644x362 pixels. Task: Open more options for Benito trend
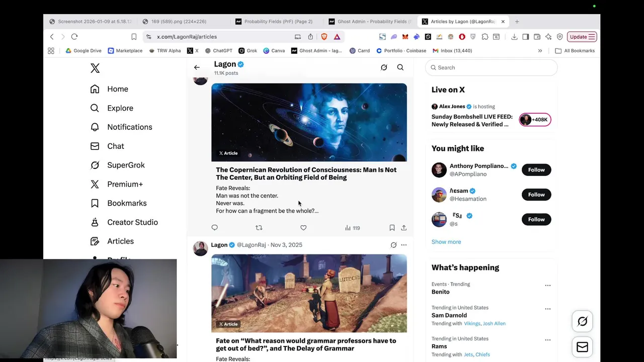pos(548,286)
